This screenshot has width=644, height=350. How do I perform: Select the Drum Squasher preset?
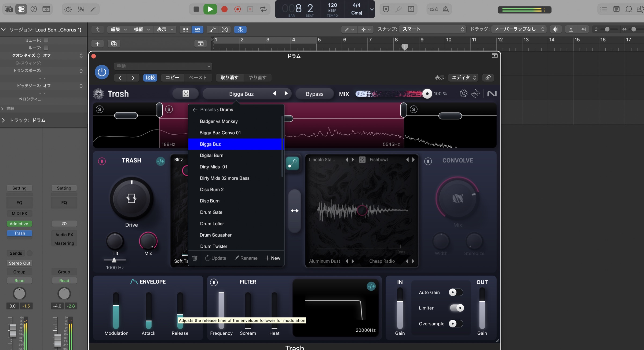235,235
